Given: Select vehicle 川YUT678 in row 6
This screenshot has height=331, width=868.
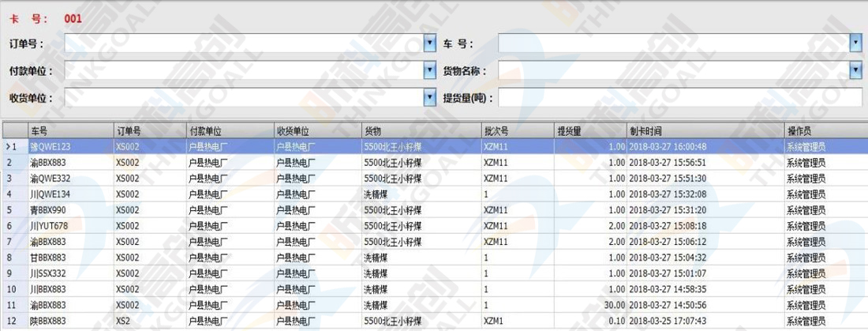Looking at the screenshot, I should 49,226.
